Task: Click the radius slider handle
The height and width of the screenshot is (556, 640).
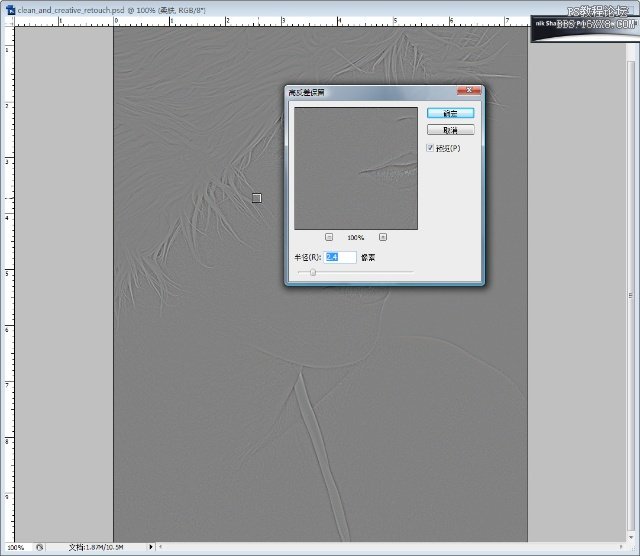Action: click(x=313, y=272)
